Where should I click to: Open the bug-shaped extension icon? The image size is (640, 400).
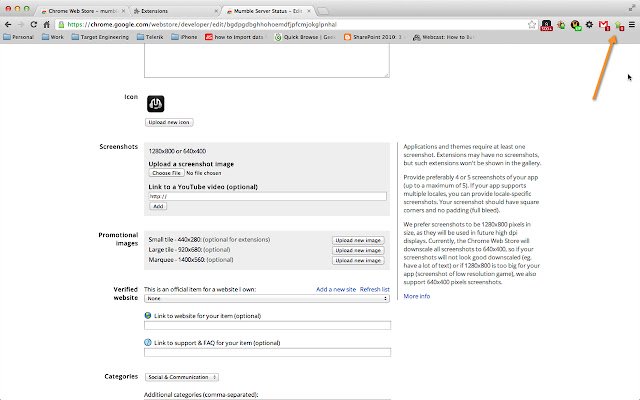562,25
